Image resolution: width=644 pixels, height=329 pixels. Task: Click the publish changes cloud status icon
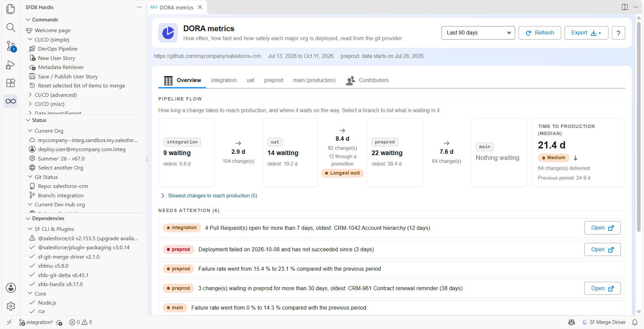pos(59,322)
